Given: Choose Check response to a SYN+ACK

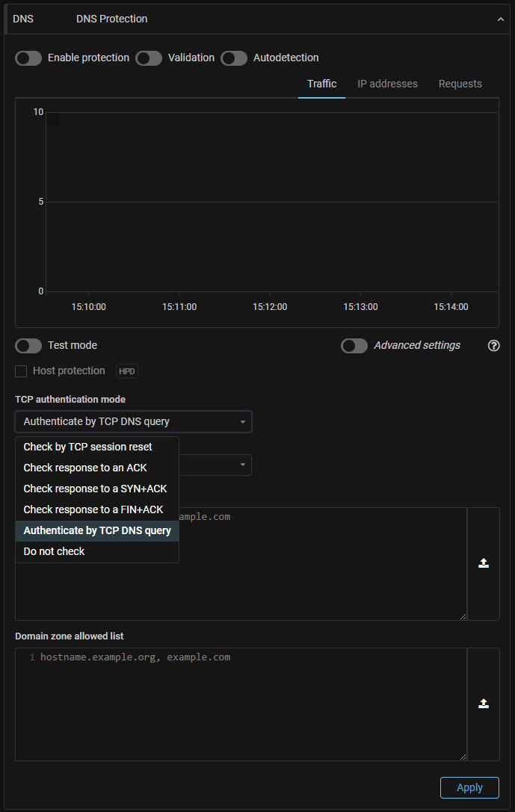Looking at the screenshot, I should coord(95,489).
